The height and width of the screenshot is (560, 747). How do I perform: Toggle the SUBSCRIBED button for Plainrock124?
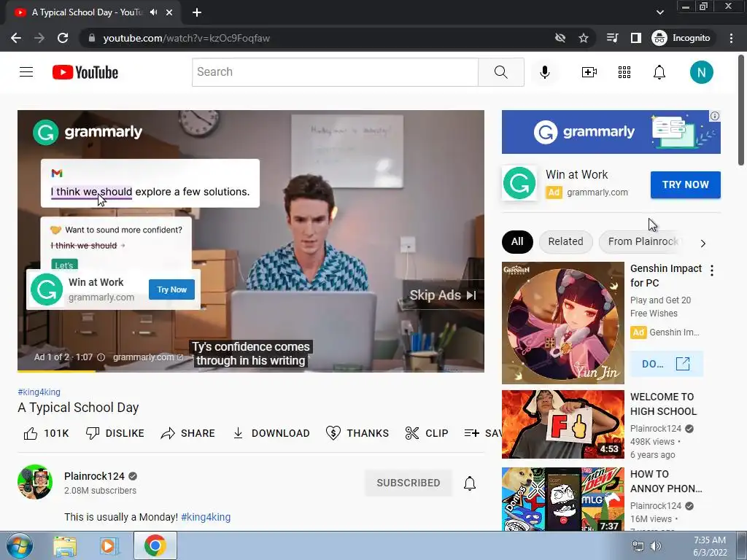[409, 483]
